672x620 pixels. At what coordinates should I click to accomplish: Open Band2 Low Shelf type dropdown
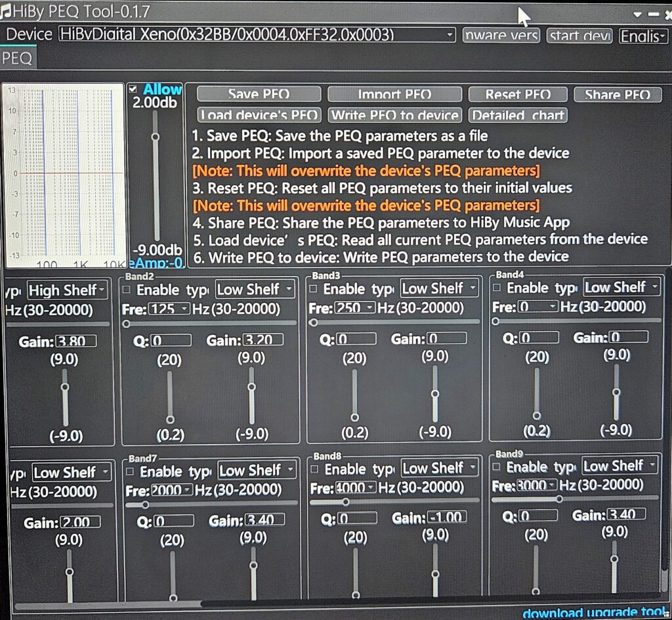tap(255, 290)
